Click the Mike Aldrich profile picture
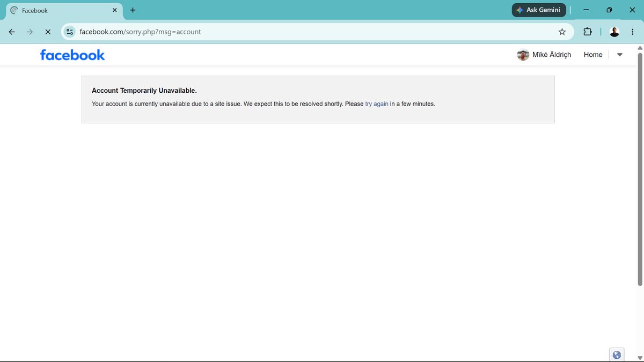Viewport: 644px width, 362px height. tap(523, 55)
